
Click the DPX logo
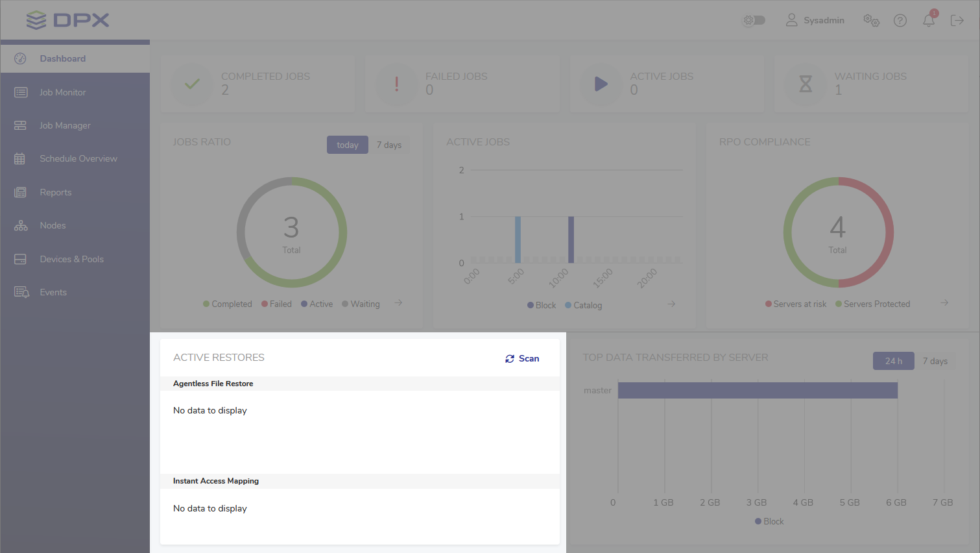(67, 20)
